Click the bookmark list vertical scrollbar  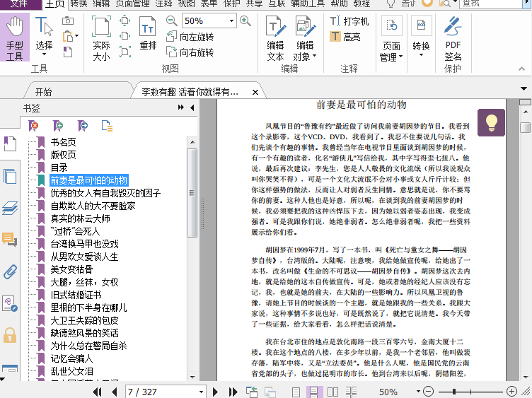click(192, 192)
